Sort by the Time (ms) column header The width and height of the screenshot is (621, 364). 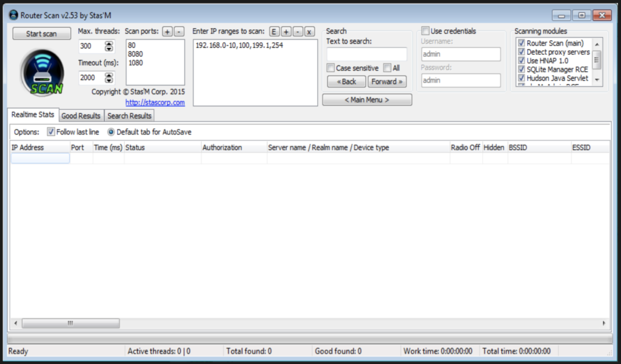point(109,148)
